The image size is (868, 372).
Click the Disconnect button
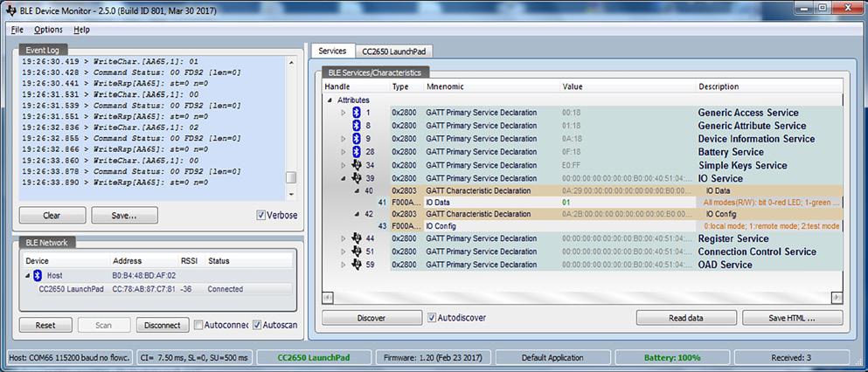pos(163,325)
